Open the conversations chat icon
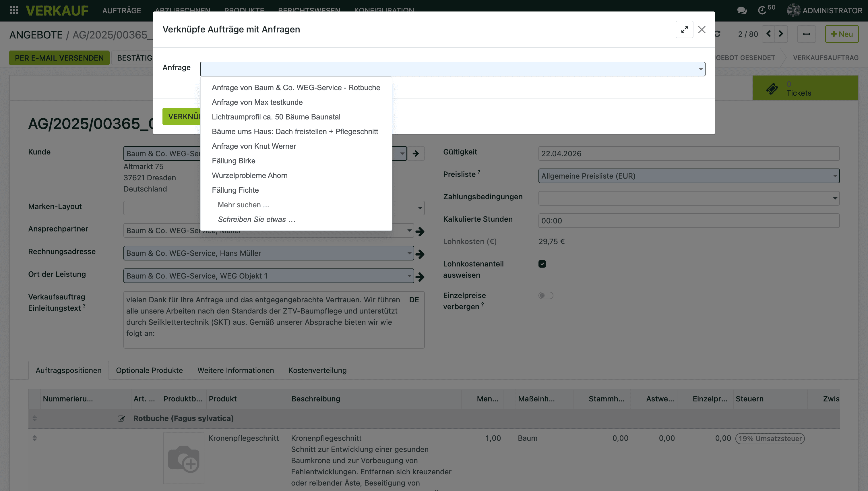 (742, 10)
